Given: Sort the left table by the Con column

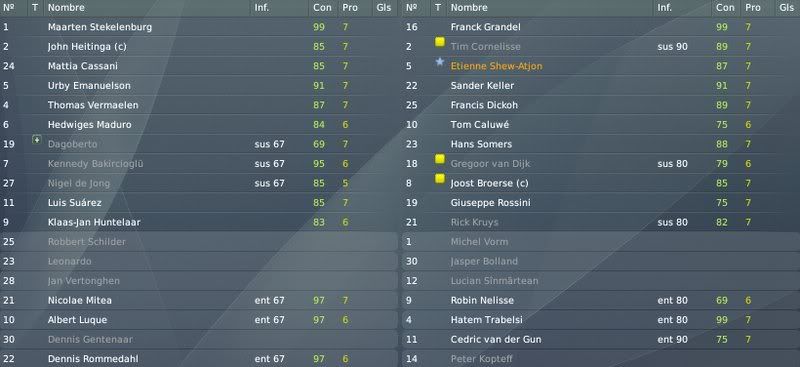Looking at the screenshot, I should pyautogui.click(x=322, y=8).
